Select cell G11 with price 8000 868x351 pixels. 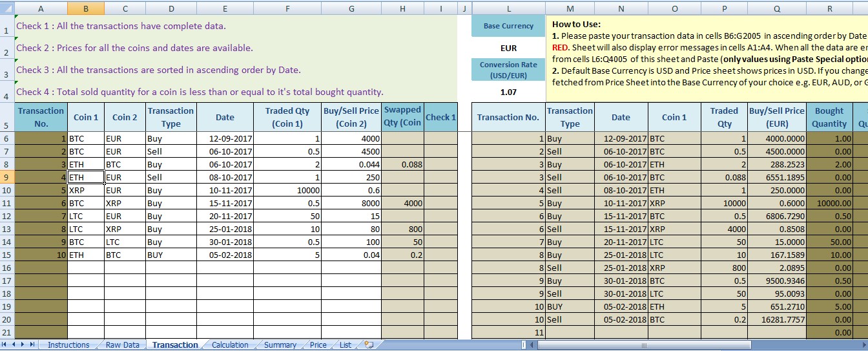[351, 203]
